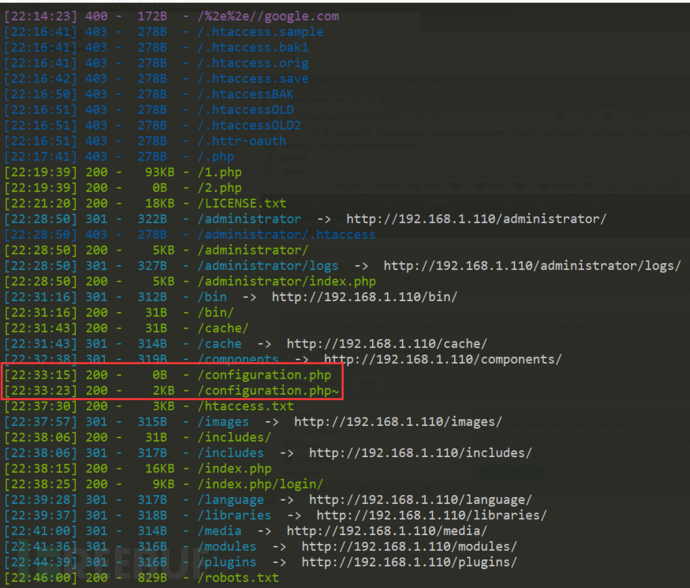Open the http://192.168.1.110/administrator/logs/ URL
The height and width of the screenshot is (588, 690).
click(532, 266)
